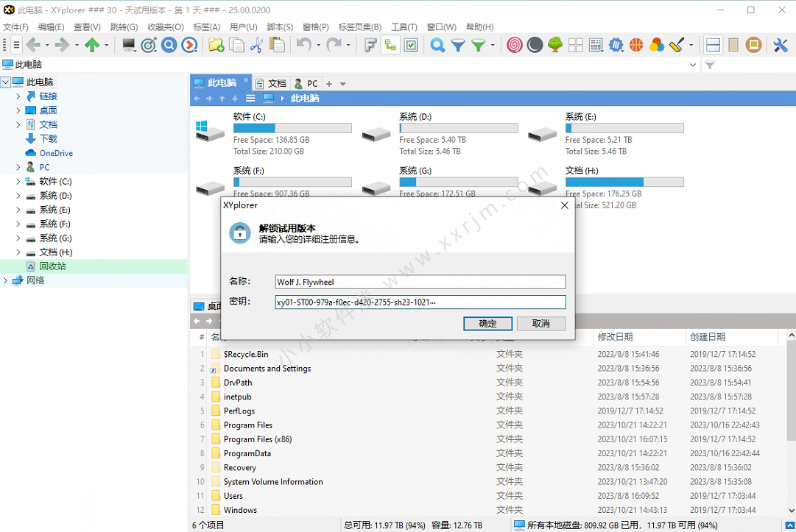Click the font 'F' toolbar icon
This screenshot has height=532, width=796.
pos(370,45)
